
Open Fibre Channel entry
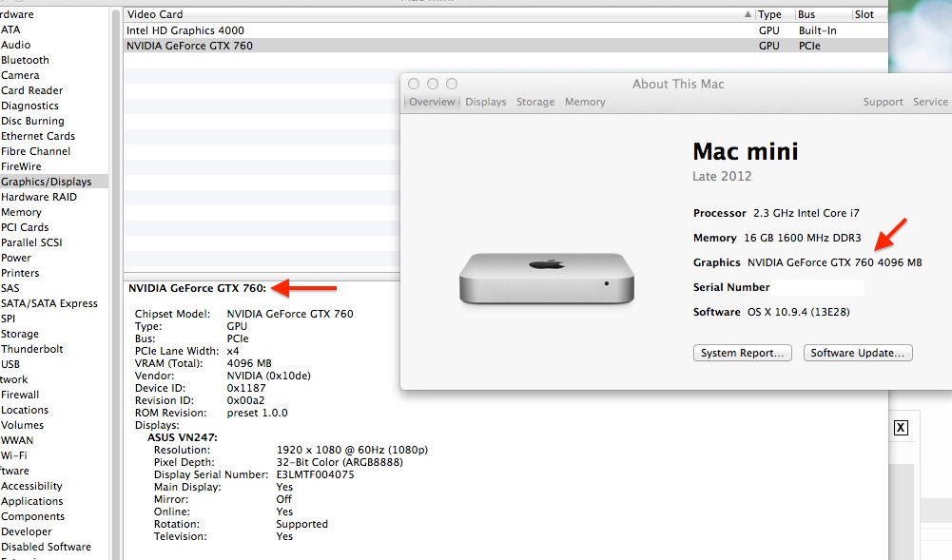tap(35, 151)
